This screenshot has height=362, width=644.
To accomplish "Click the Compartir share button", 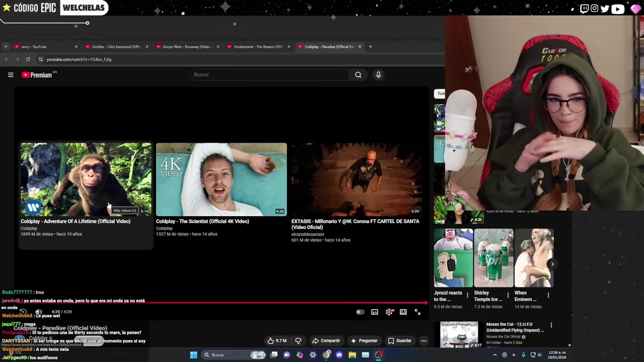I will pyautogui.click(x=326, y=341).
